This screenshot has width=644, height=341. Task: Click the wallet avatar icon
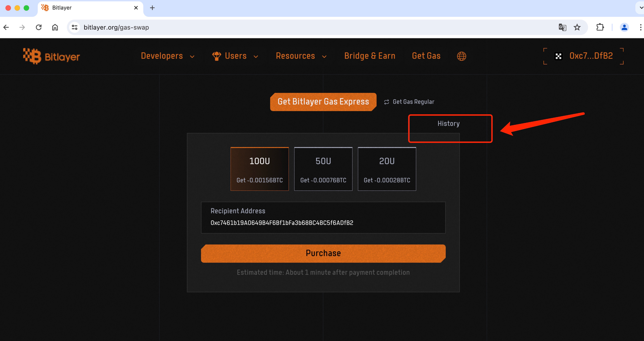558,56
